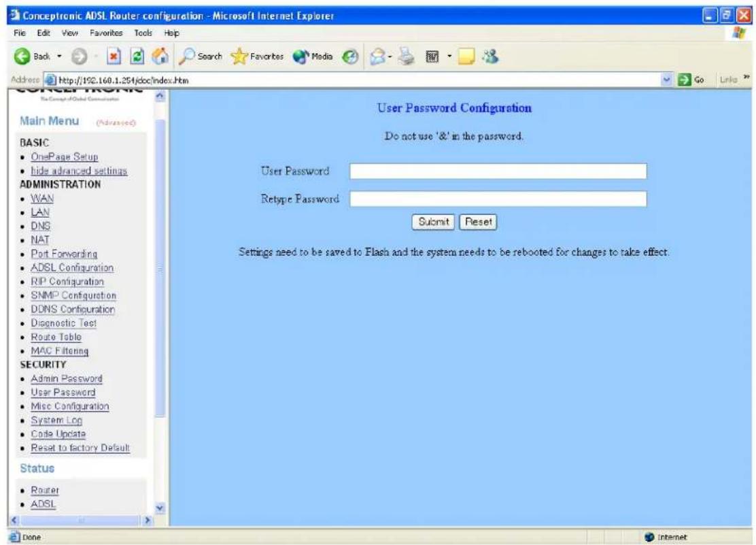Click into the User Password field
The height and width of the screenshot is (545, 756).
(498, 171)
